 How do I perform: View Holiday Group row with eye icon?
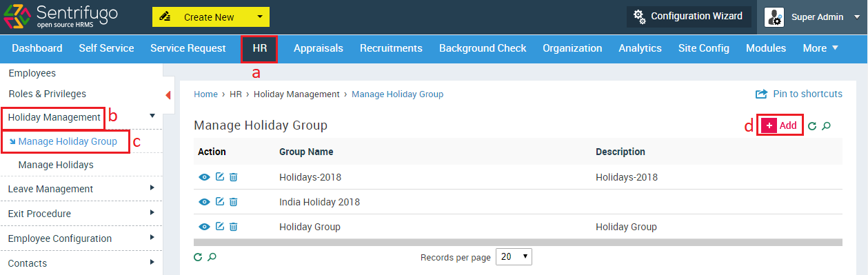(x=204, y=227)
